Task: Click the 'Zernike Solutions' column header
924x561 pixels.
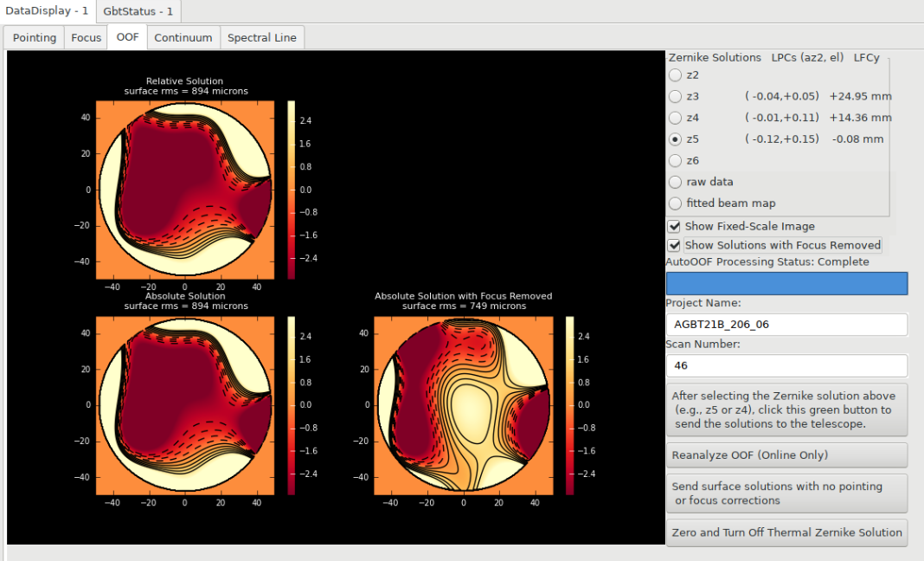Action: 715,57
